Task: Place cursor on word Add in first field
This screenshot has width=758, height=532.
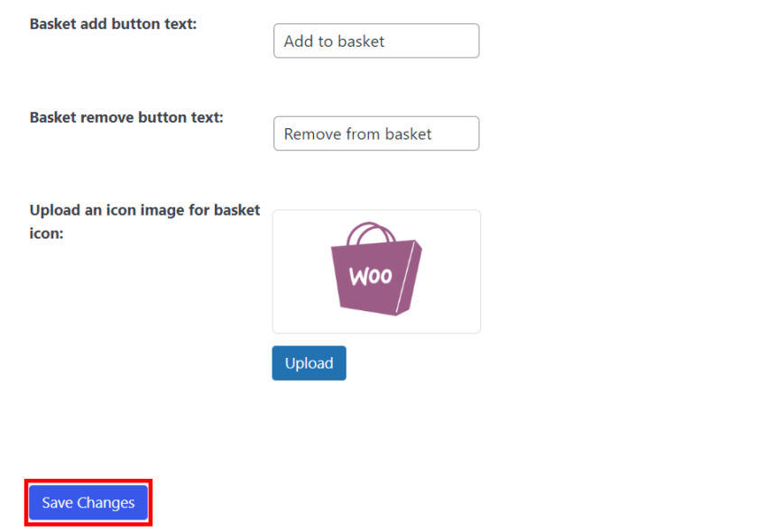Action: (299, 41)
